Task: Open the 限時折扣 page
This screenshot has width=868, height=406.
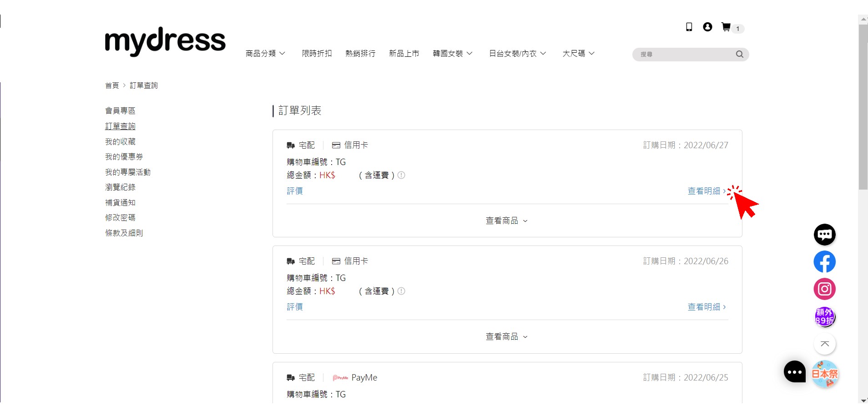Action: point(317,54)
